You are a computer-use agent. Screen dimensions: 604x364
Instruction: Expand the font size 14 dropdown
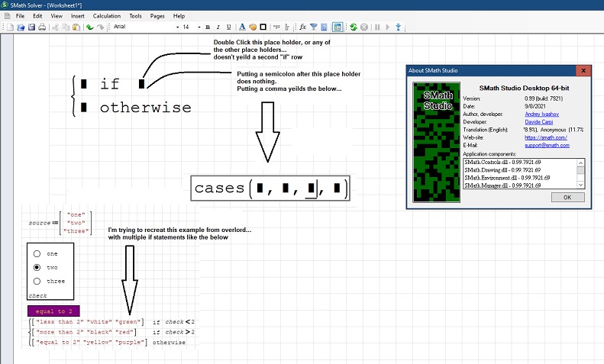pos(198,27)
